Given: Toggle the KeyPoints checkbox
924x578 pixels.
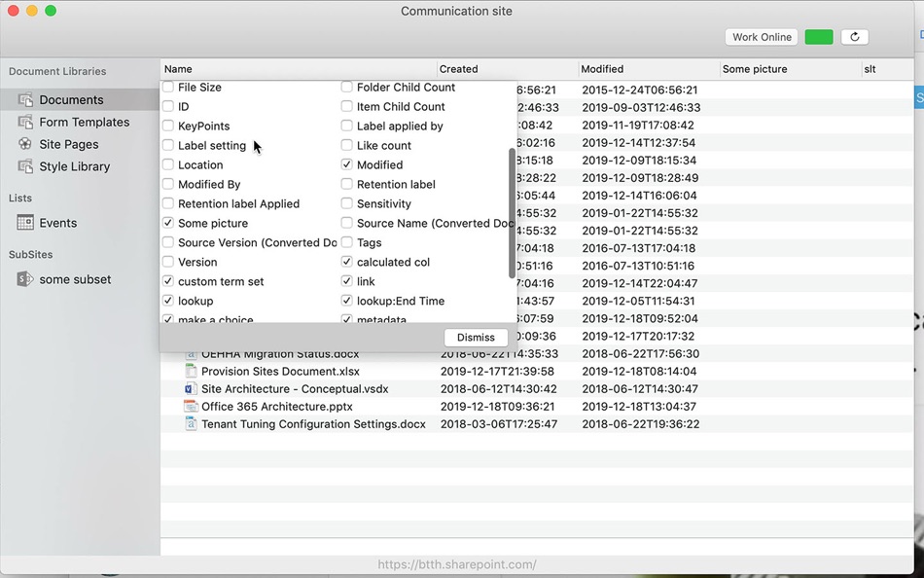Looking at the screenshot, I should point(168,126).
